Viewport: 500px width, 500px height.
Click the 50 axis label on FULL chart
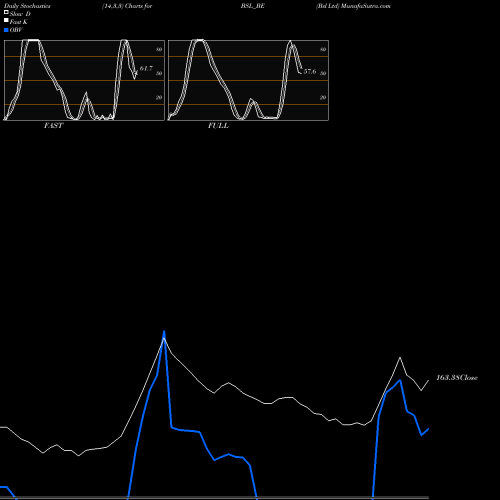coord(323,73)
